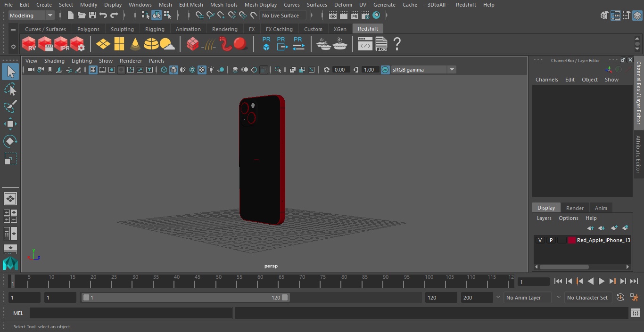Viewport: 644px width, 332px height.
Task: Play animation forward button
Action: [x=602, y=281]
